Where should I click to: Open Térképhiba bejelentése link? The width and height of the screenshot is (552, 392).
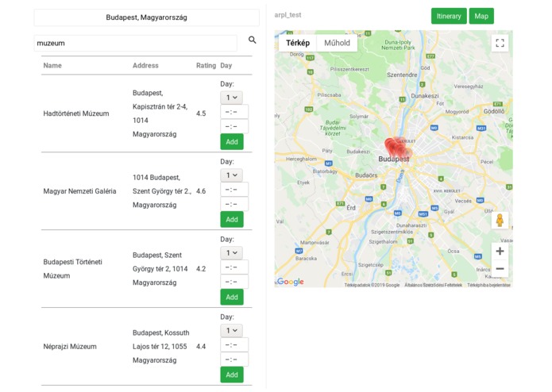(x=488, y=285)
